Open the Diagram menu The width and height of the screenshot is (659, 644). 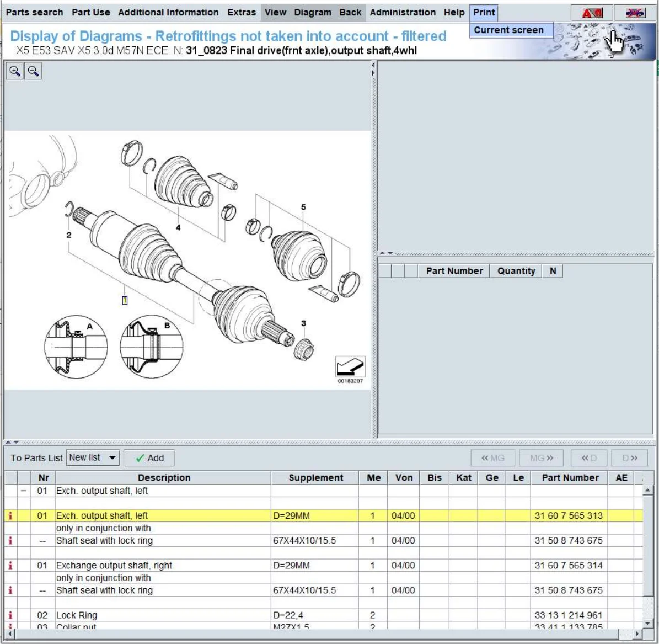pyautogui.click(x=312, y=12)
